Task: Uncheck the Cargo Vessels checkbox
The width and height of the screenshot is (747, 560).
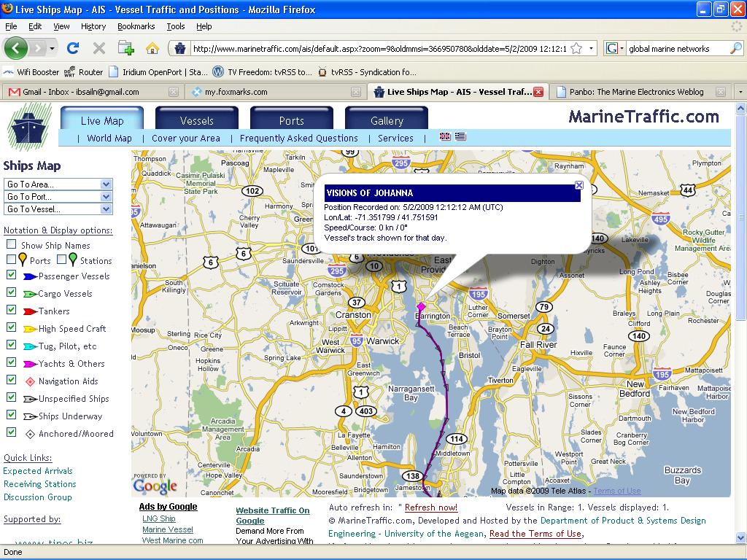Action: pos(11,292)
